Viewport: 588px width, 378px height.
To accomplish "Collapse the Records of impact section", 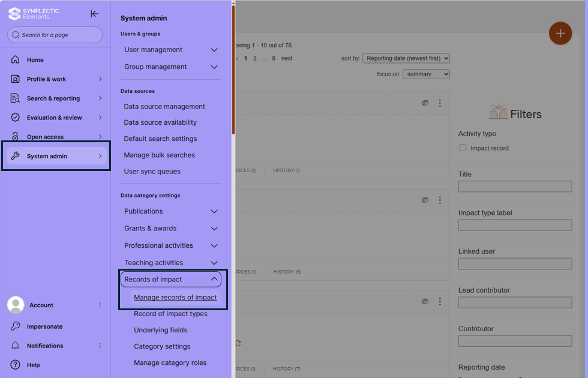I will pos(171,280).
